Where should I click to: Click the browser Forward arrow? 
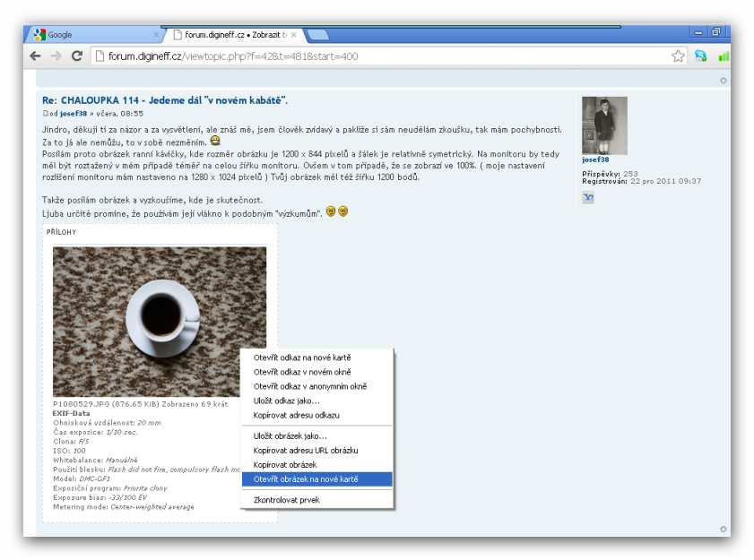56,56
